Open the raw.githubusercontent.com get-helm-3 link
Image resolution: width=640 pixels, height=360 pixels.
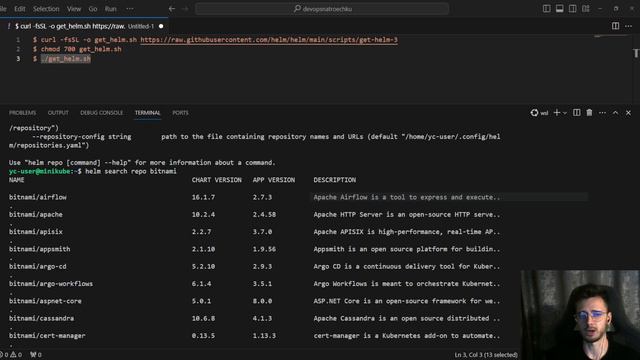click(x=269, y=40)
